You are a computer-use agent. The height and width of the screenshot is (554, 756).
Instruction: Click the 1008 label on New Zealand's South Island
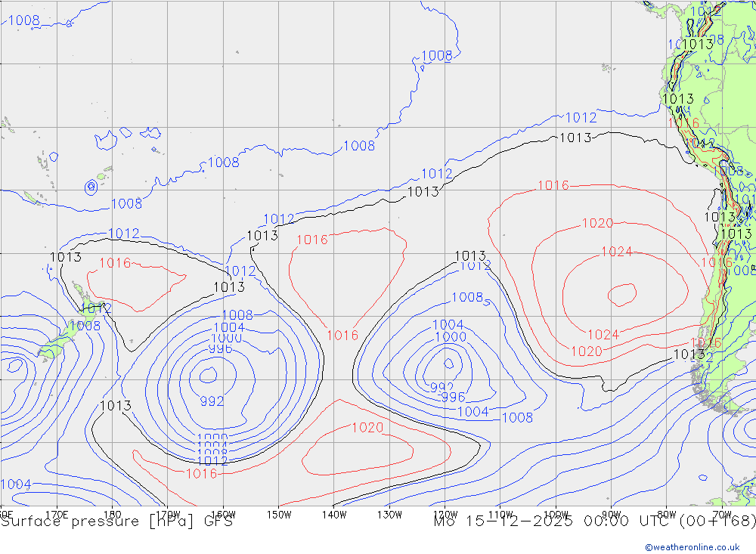(x=85, y=326)
